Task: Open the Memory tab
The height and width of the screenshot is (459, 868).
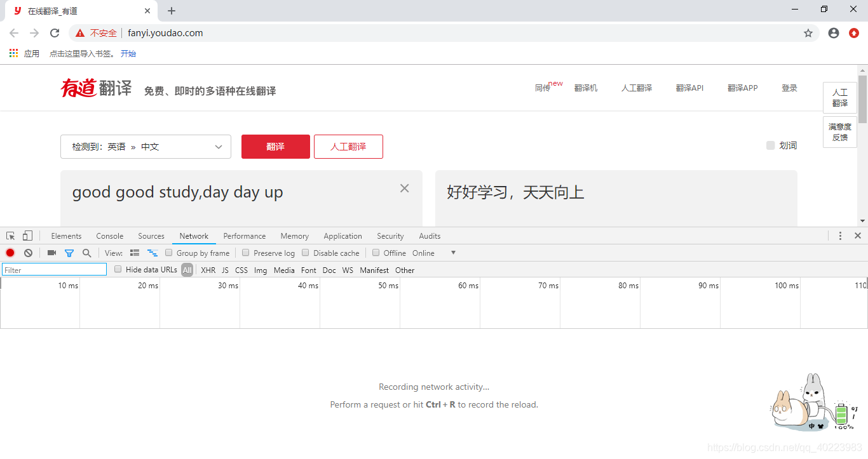Action: (295, 236)
